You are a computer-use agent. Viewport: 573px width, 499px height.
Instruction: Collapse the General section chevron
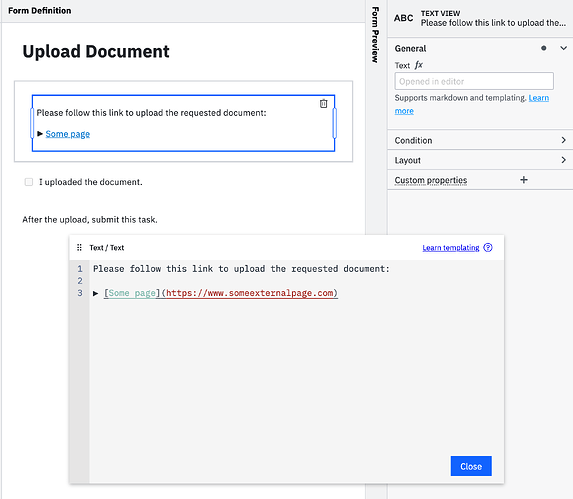563,48
